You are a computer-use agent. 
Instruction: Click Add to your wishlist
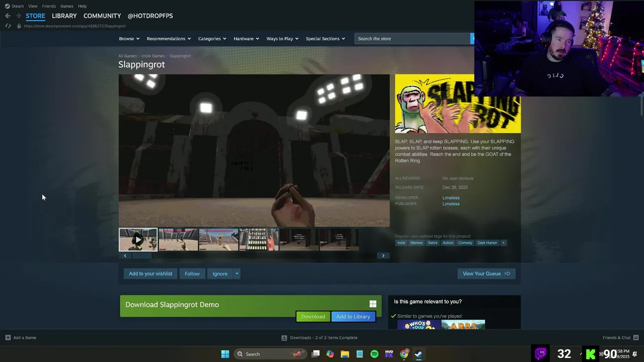click(x=150, y=274)
